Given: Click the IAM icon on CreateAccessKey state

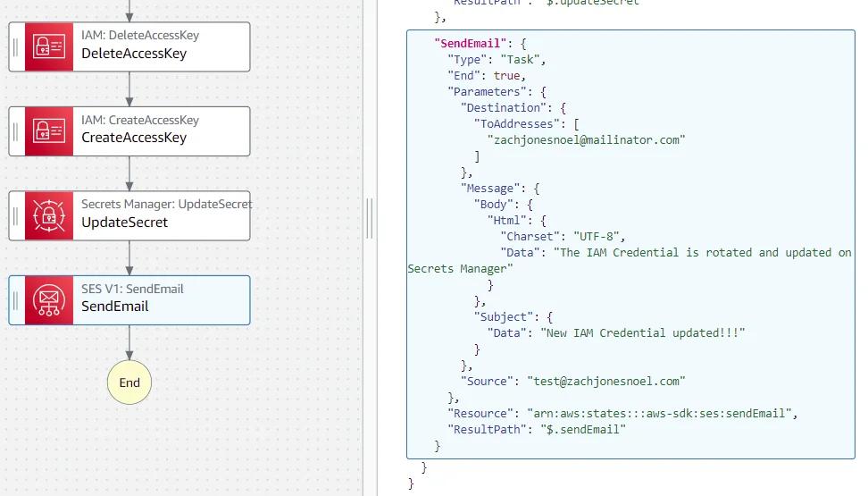Looking at the screenshot, I should click(48, 131).
